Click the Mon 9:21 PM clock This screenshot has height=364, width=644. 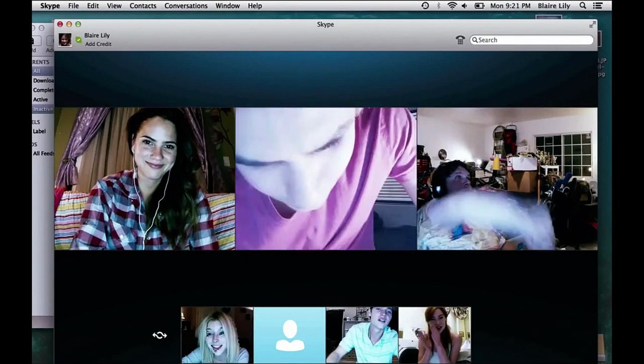(x=510, y=6)
